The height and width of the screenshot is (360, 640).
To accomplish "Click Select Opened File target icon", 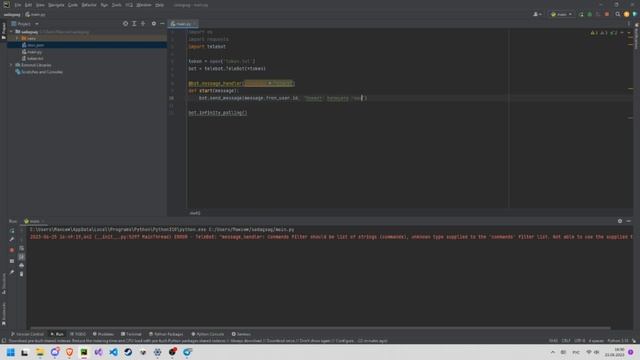I will point(125,24).
